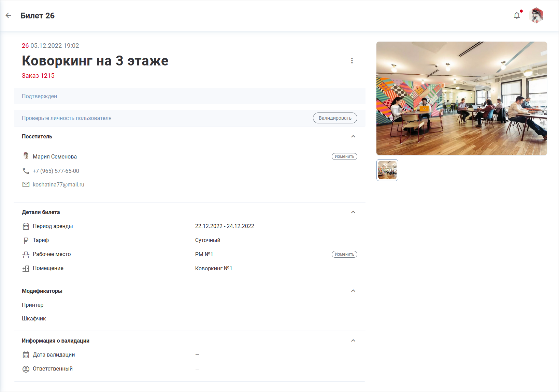The width and height of the screenshot is (559, 392).
Task: Click the door icon next to Помещение
Action: tap(26, 268)
